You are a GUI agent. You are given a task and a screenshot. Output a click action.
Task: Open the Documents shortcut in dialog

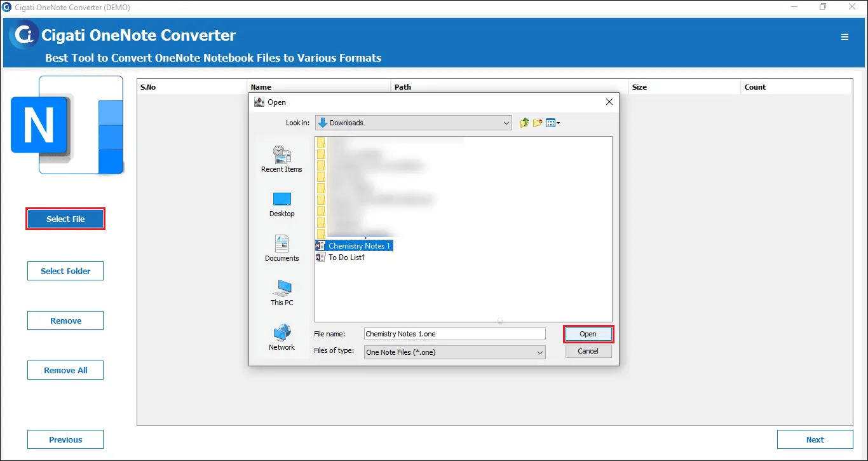click(281, 249)
